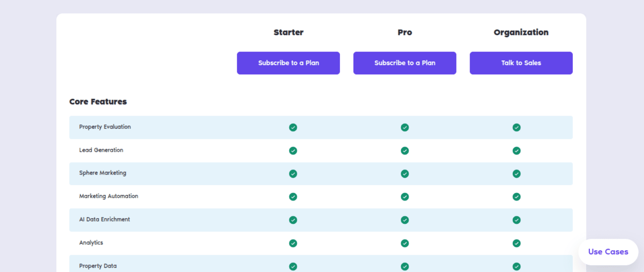Image resolution: width=644 pixels, height=272 pixels.
Task: Click Starter checkmark for AI Data Enrichment
Action: point(293,220)
